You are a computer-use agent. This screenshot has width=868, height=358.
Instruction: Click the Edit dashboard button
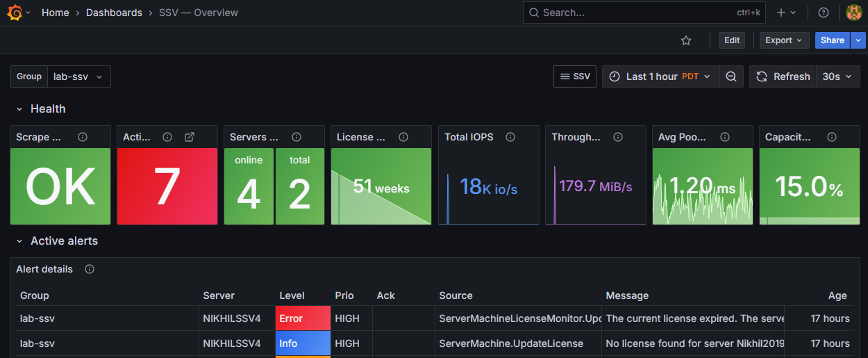(x=732, y=40)
